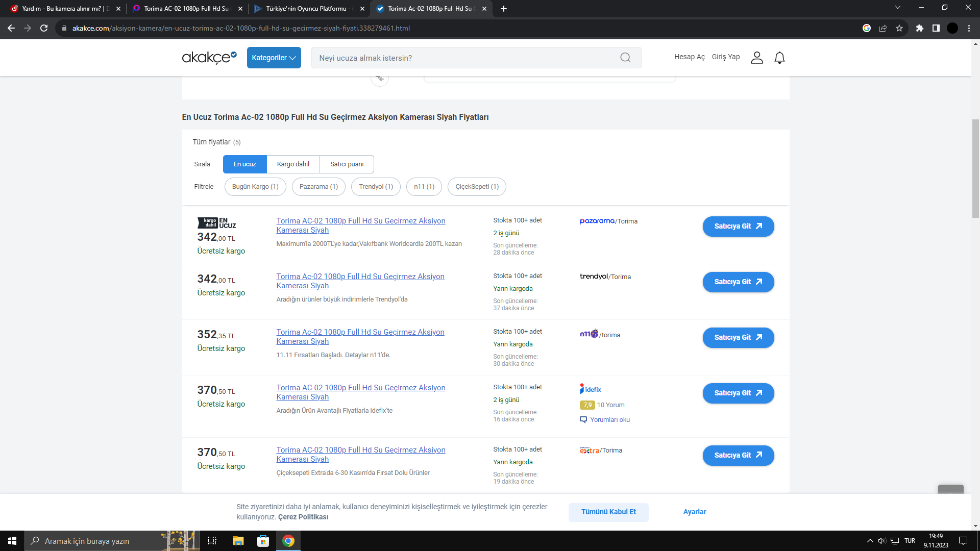
Task: Reload the page
Action: click(x=44, y=28)
